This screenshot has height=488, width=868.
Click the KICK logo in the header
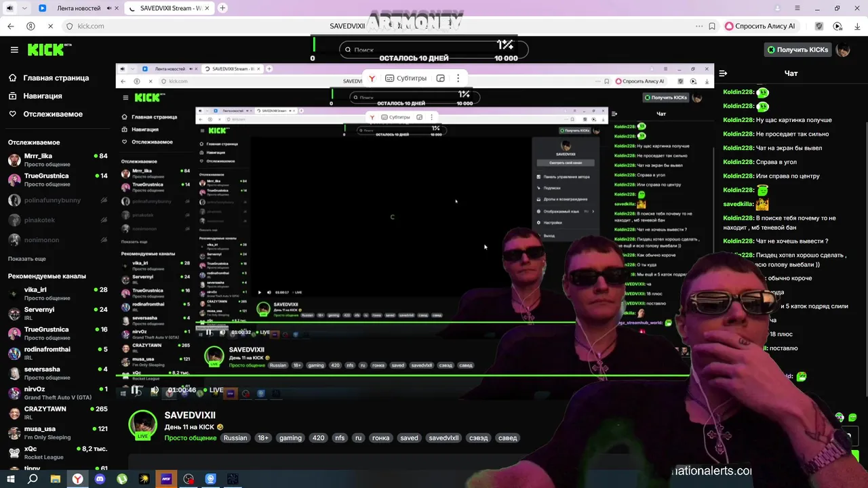tap(49, 49)
